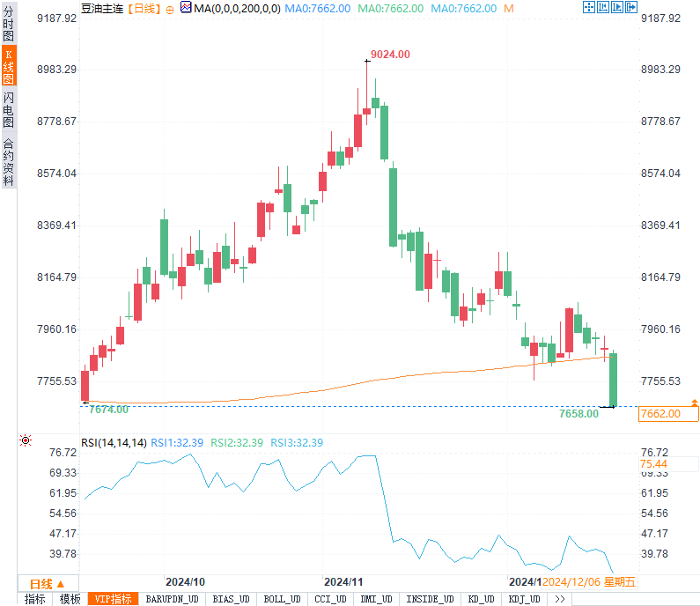The height and width of the screenshot is (606, 700).
Task: Click the 模板 tab
Action: click(x=70, y=599)
